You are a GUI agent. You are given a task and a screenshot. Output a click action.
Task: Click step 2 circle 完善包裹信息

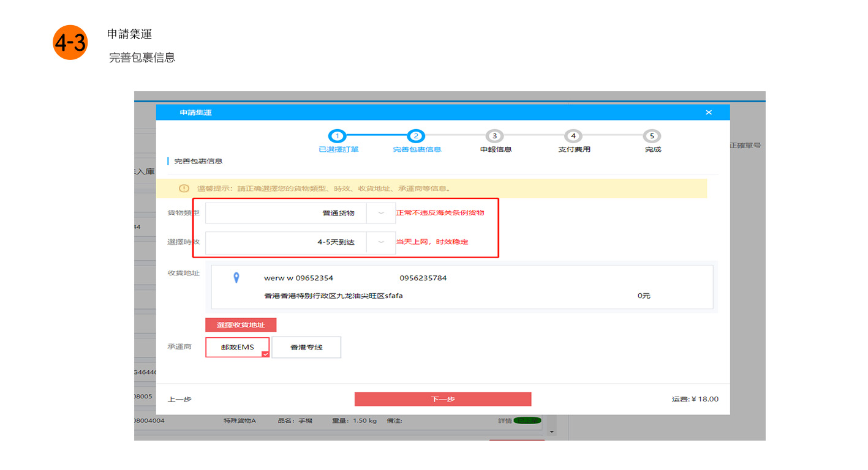click(x=416, y=136)
